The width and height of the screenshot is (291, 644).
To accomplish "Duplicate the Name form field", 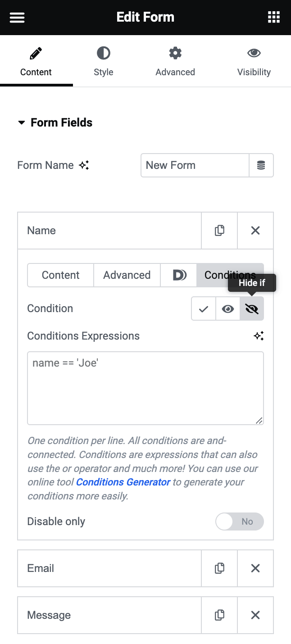I will pyautogui.click(x=219, y=230).
